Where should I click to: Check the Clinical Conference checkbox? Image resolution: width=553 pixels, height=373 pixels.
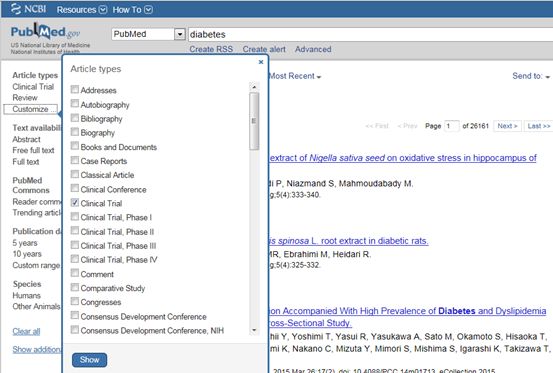pyautogui.click(x=74, y=188)
